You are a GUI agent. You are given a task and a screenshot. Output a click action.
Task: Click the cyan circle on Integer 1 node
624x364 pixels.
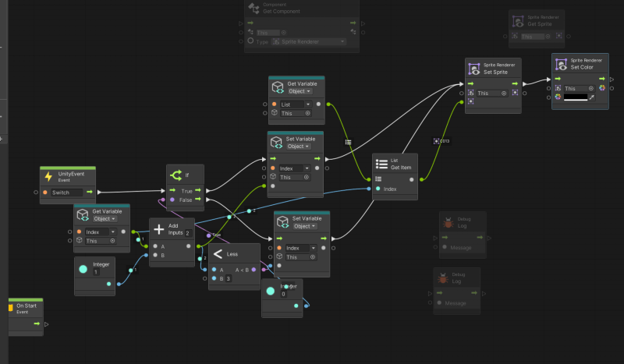click(x=83, y=270)
